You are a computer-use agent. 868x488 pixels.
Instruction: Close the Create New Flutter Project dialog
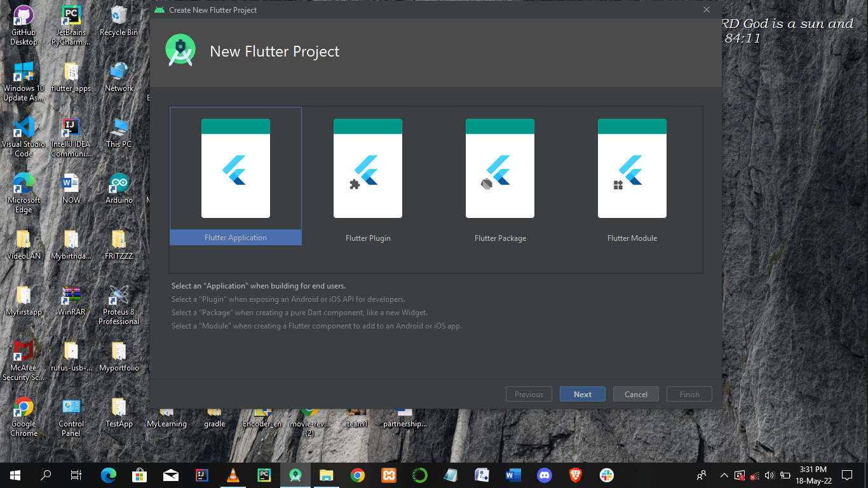pyautogui.click(x=707, y=10)
